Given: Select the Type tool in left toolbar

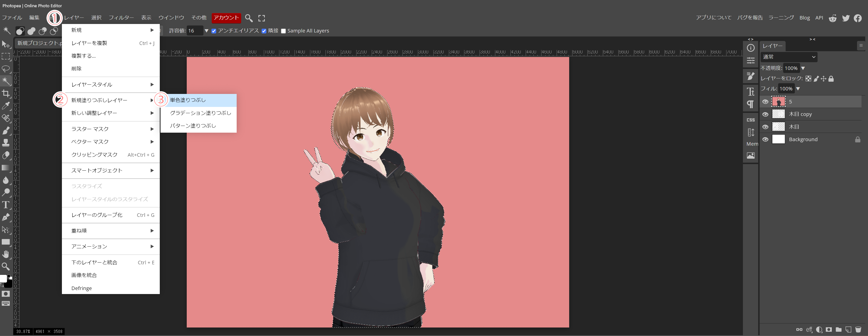Looking at the screenshot, I should pyautogui.click(x=6, y=205).
